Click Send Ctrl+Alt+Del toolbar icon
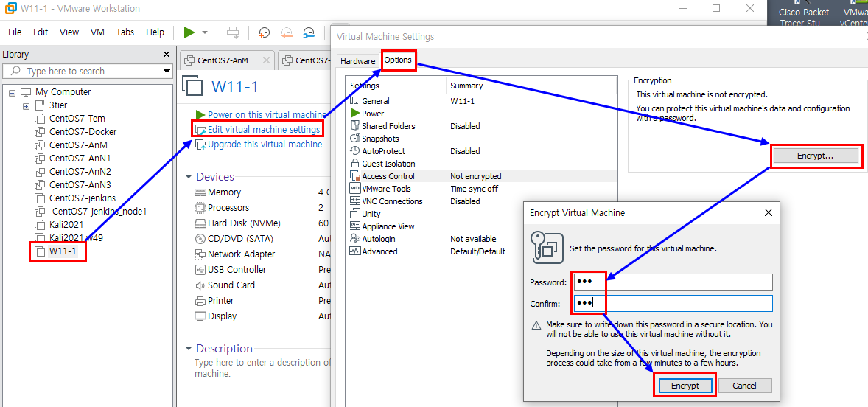Viewport: 868px width, 407px height. tap(233, 32)
